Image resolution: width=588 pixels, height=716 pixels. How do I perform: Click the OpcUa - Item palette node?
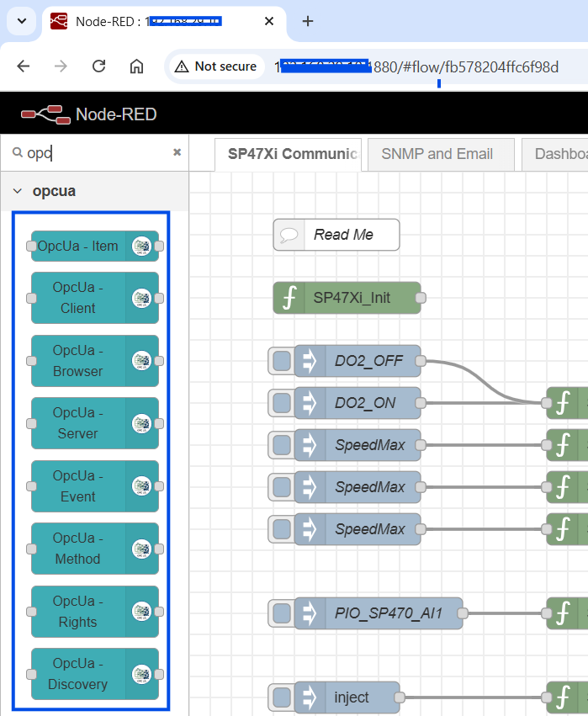(95, 247)
